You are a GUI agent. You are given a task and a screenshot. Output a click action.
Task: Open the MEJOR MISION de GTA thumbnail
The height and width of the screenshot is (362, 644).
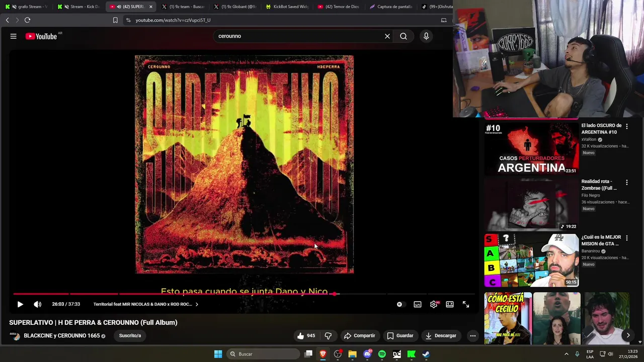(531, 260)
